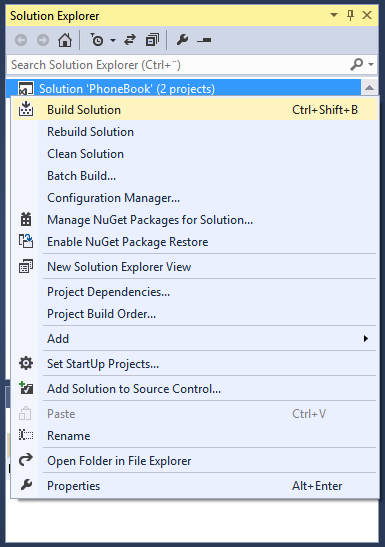Screen dimensions: 385x547
Task: Toggle auto-hide with the pin icon
Action: pos(350,15)
